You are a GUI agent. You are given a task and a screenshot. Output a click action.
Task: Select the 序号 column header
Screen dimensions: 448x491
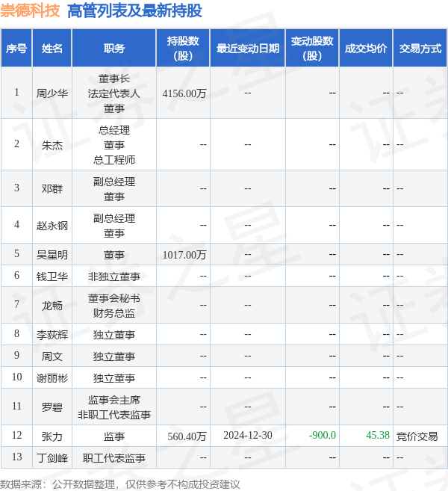coord(16,49)
